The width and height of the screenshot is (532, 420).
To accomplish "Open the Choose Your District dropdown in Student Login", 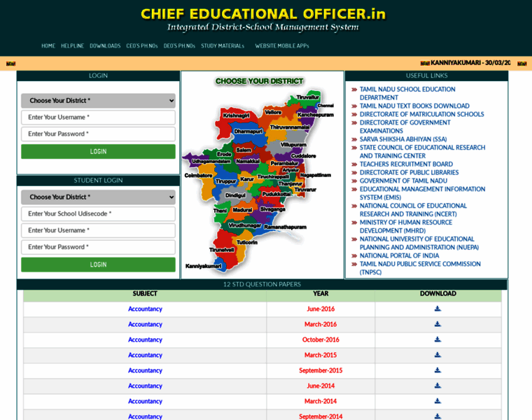I will pos(98,197).
